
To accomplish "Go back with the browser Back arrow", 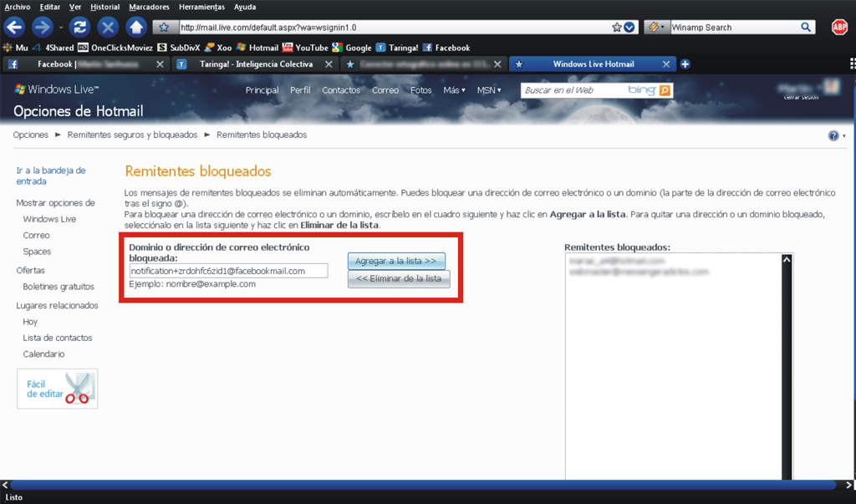I will (15, 27).
